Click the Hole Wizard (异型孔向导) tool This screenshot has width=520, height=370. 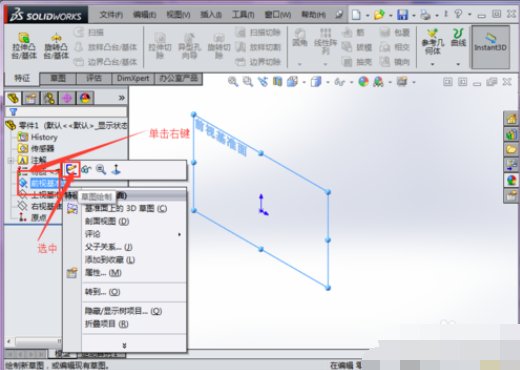pyautogui.click(x=189, y=46)
